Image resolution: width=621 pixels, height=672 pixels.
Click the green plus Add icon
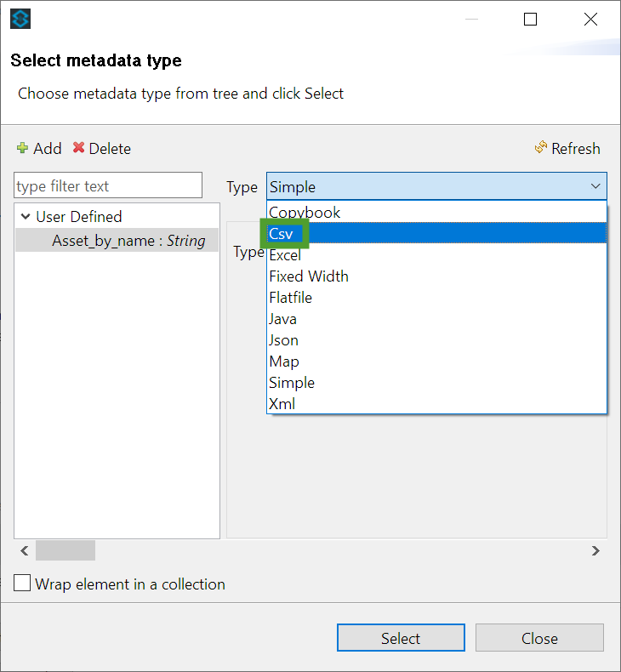click(x=22, y=148)
